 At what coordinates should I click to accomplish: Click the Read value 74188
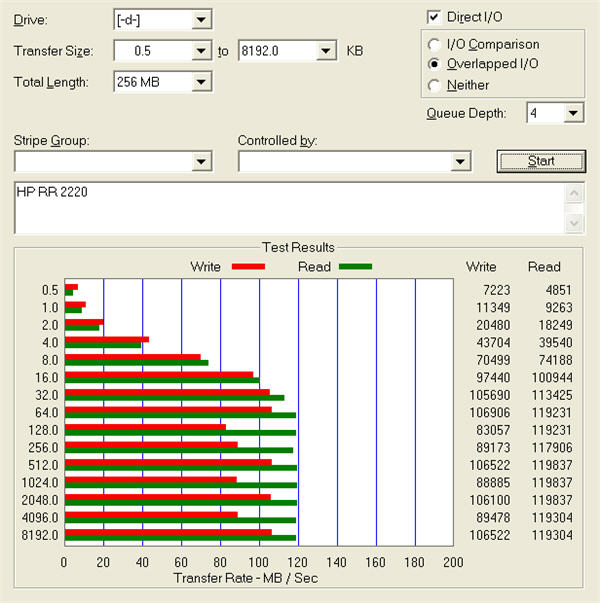555,360
